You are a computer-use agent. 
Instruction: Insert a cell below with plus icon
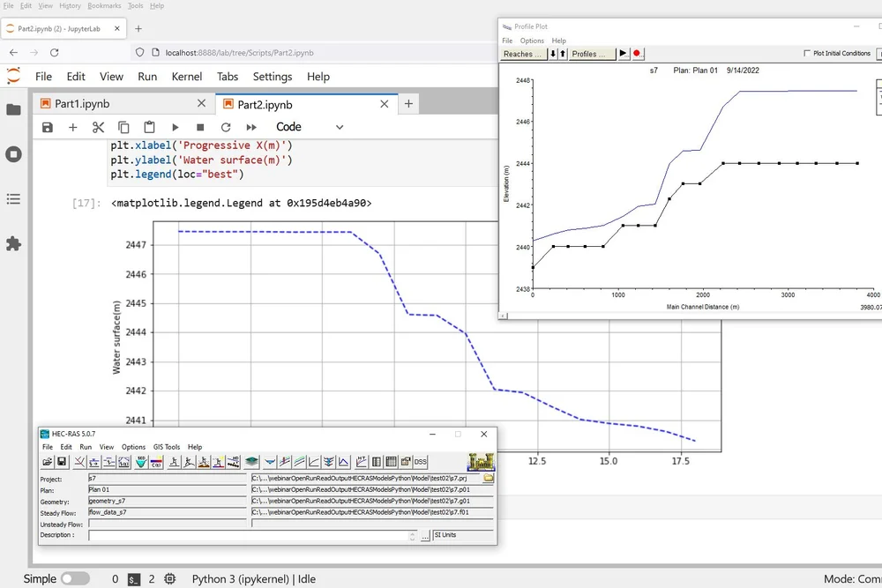coord(72,127)
